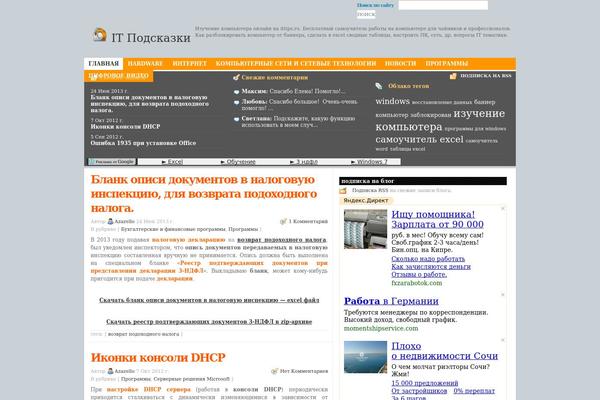Screen dimensions: 600x400
Task: Click the author avatar icon of DHCP post
Action: (x=110, y=371)
